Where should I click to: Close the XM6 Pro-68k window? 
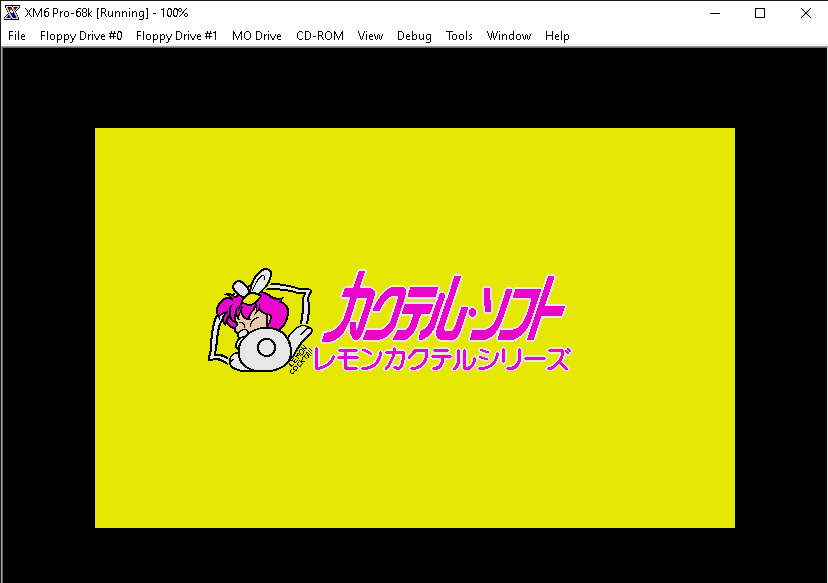805,13
